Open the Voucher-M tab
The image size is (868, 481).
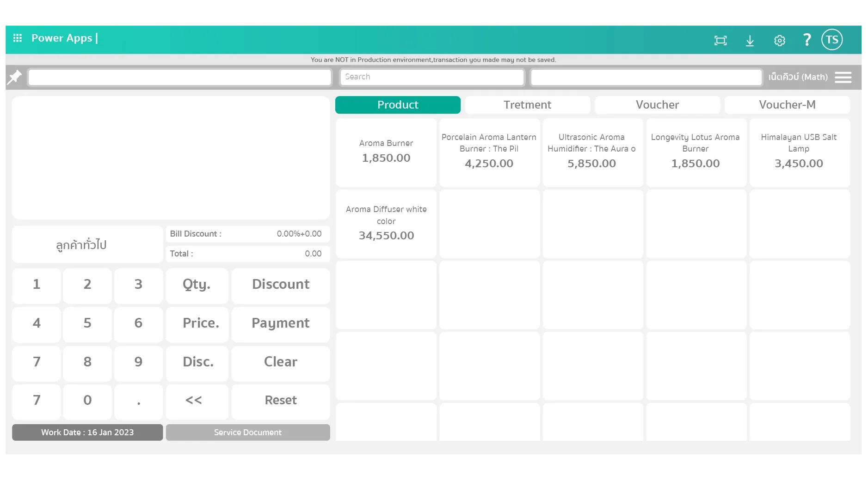[787, 105]
